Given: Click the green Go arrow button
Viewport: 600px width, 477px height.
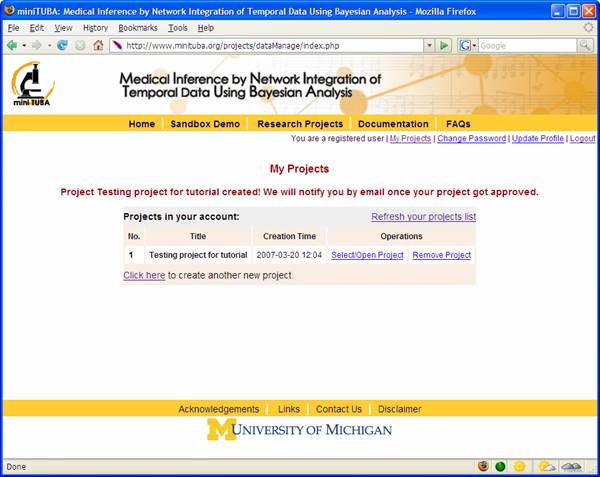Looking at the screenshot, I should pyautogui.click(x=444, y=46).
